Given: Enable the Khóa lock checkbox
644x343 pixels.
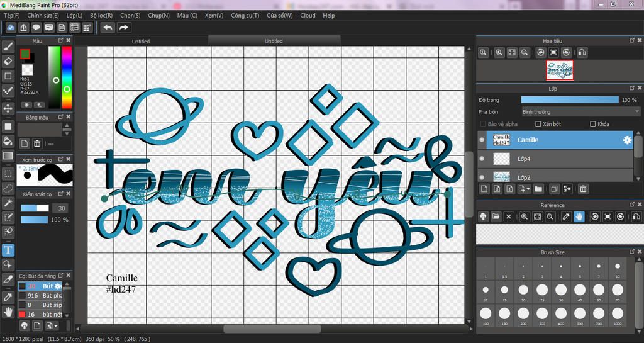Looking at the screenshot, I should [x=592, y=123].
